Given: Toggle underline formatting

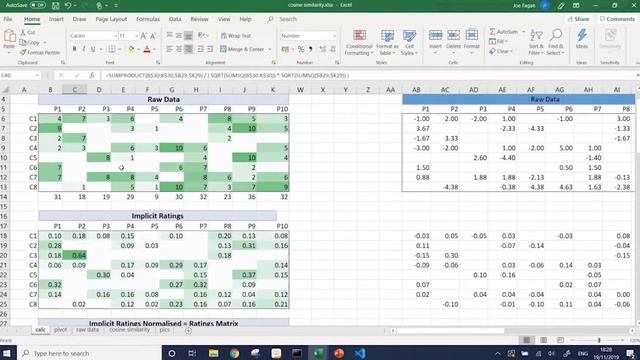Looking at the screenshot, I should pos(93,49).
